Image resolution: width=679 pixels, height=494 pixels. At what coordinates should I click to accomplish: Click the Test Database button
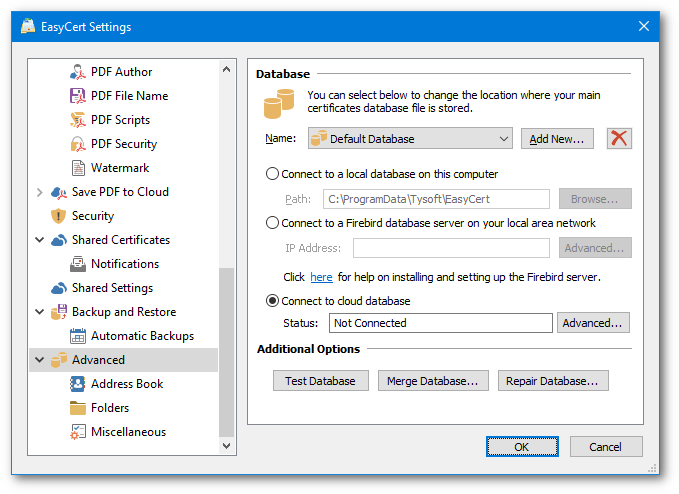pyautogui.click(x=320, y=381)
